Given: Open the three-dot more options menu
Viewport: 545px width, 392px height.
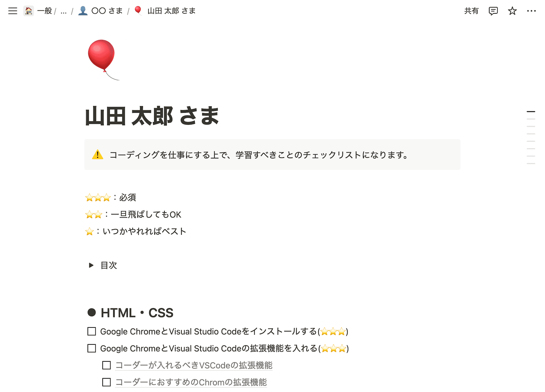Looking at the screenshot, I should click(x=531, y=11).
